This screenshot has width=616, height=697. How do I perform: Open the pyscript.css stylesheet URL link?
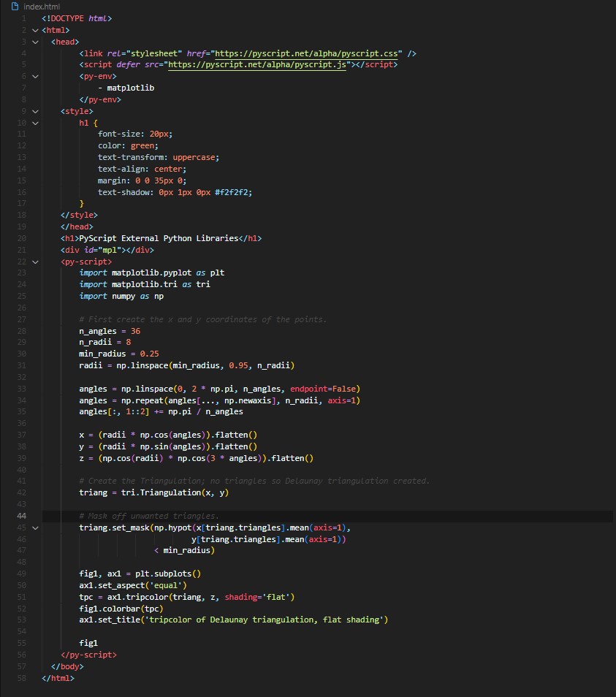pyautogui.click(x=306, y=53)
